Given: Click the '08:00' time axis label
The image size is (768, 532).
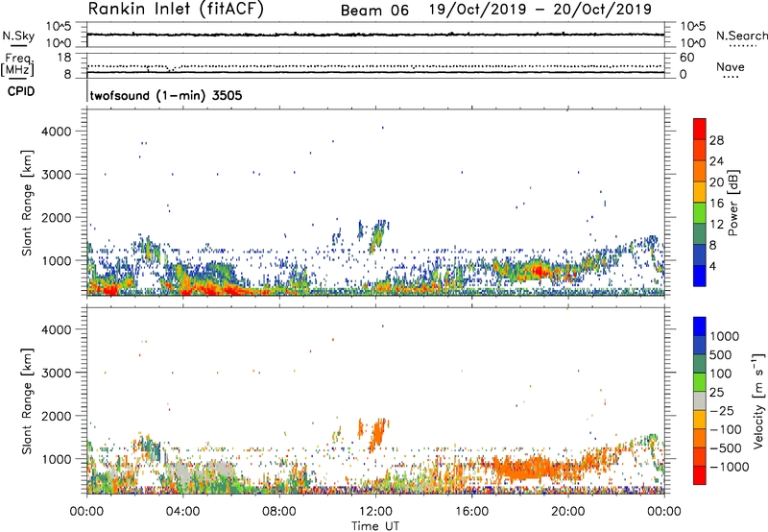Looking at the screenshot, I should click(279, 512).
